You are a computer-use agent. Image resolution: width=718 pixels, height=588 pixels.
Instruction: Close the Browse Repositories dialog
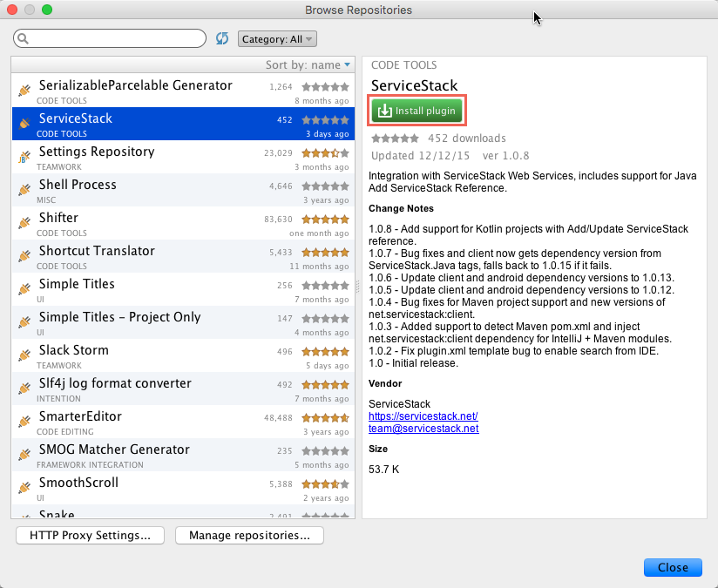pos(672,567)
